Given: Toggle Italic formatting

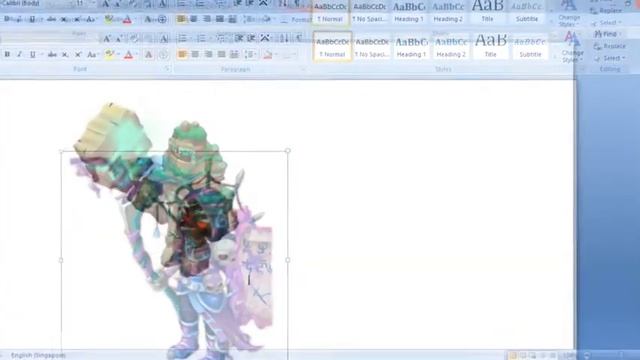Looking at the screenshot, I should 19,54.
